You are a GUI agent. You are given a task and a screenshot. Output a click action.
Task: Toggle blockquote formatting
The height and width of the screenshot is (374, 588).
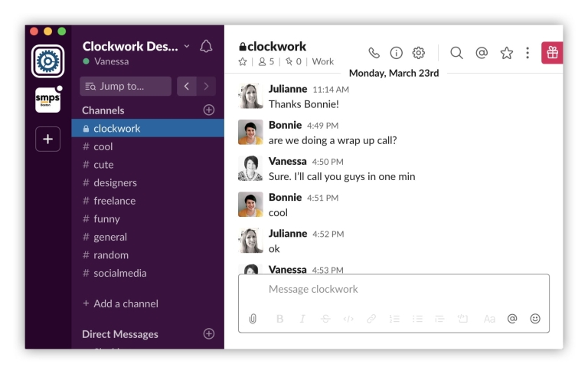(x=439, y=319)
